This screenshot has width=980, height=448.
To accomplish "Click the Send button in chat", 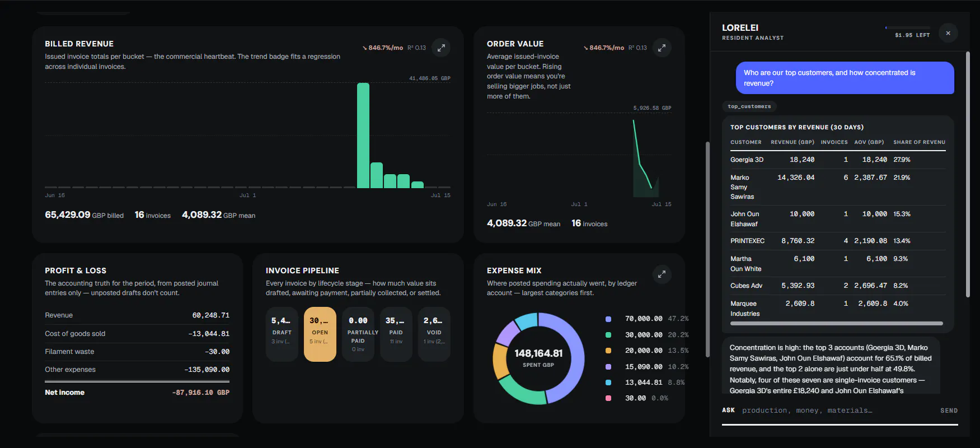I will click(949, 410).
